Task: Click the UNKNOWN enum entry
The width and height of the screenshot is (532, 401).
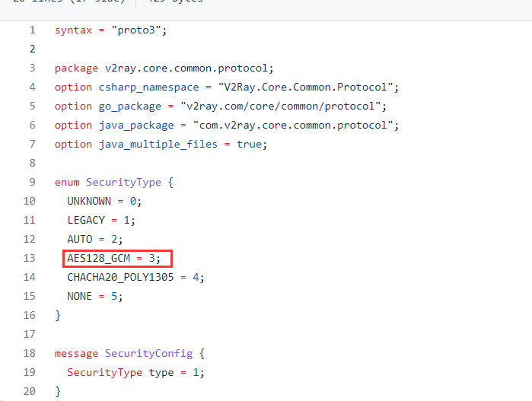Action: [89, 201]
